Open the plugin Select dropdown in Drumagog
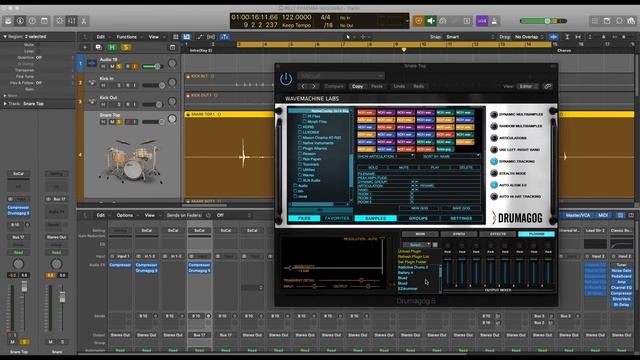This screenshot has width=640, height=360. point(416,244)
